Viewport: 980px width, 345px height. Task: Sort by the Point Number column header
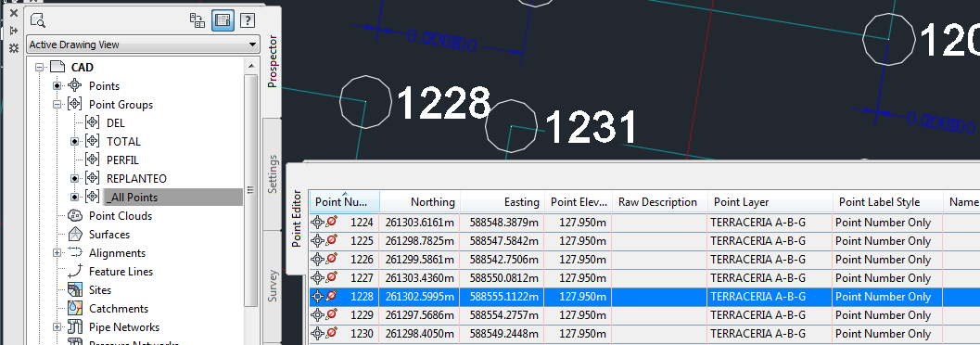[x=344, y=202]
